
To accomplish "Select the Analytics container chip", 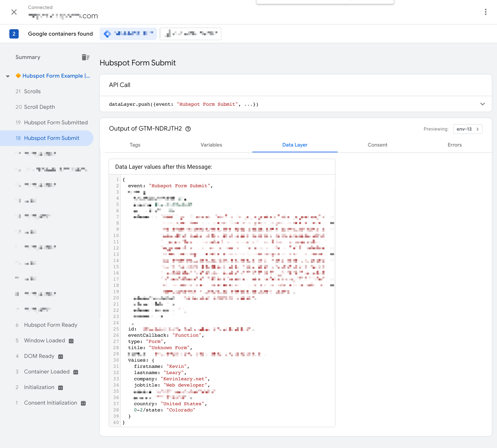I will [190, 34].
